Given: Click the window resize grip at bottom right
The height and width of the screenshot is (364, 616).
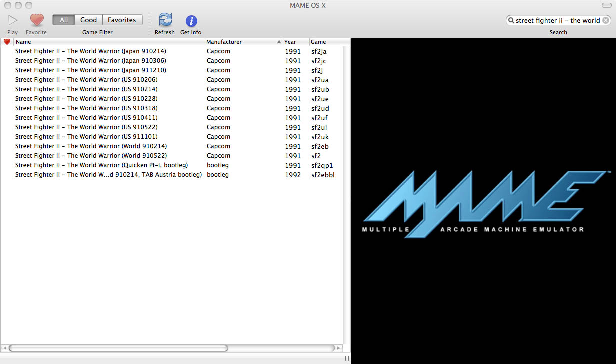Looking at the screenshot, I should pyautogui.click(x=347, y=358).
